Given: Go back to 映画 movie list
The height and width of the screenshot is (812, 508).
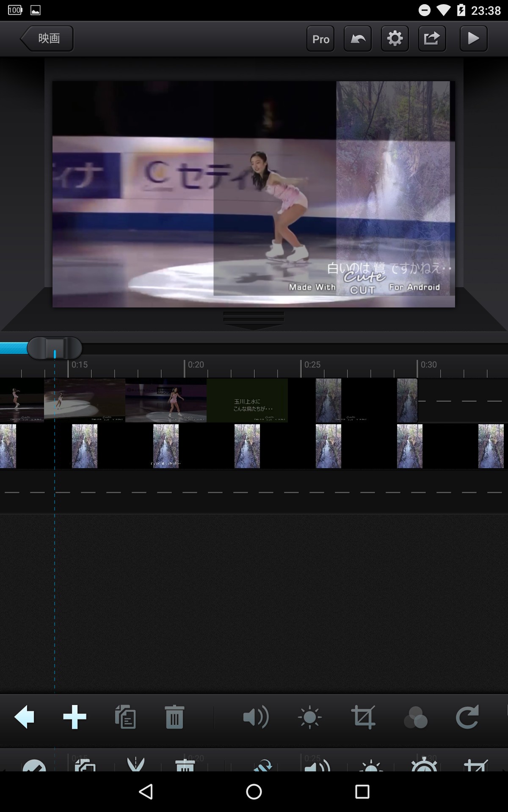Looking at the screenshot, I should tap(47, 38).
